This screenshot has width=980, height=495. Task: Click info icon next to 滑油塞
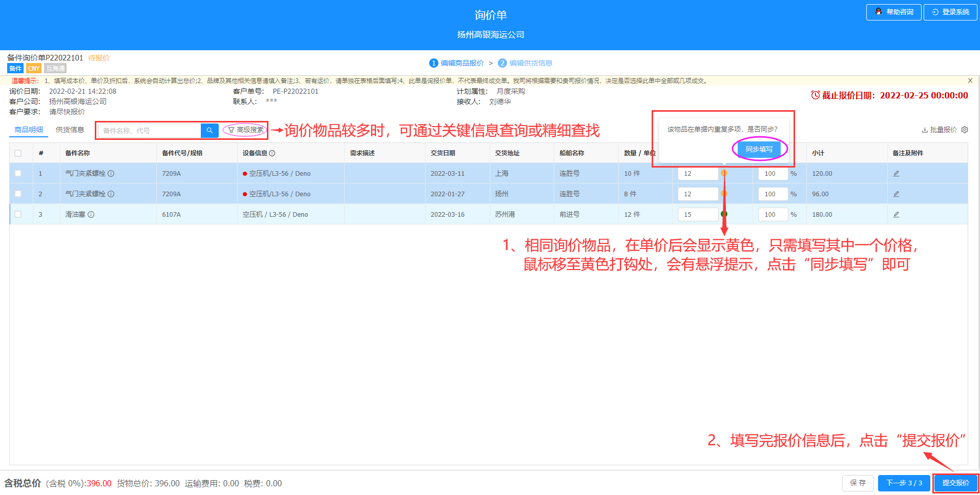pos(91,215)
